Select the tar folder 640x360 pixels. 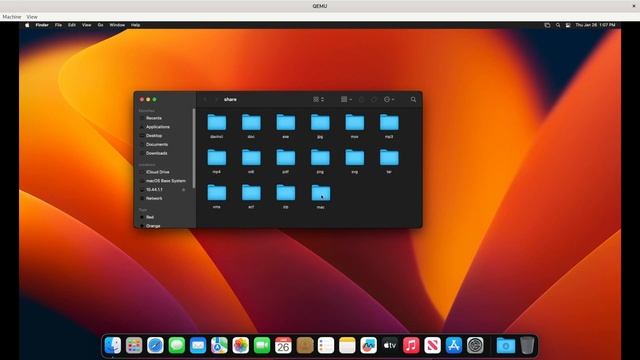pyautogui.click(x=389, y=161)
